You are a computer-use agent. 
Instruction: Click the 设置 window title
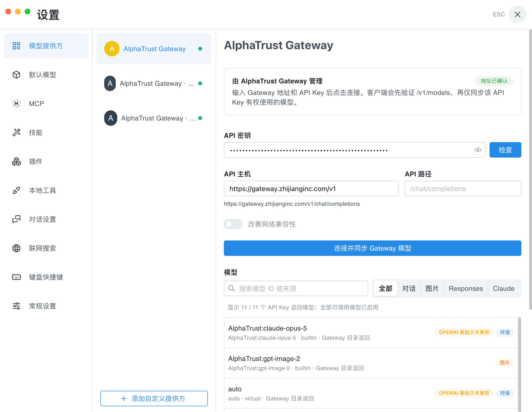coord(48,15)
